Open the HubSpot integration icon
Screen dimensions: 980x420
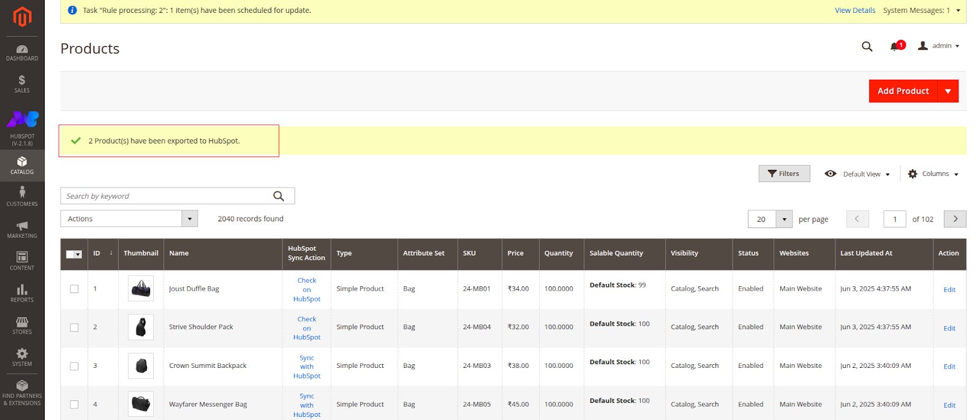tap(22, 126)
